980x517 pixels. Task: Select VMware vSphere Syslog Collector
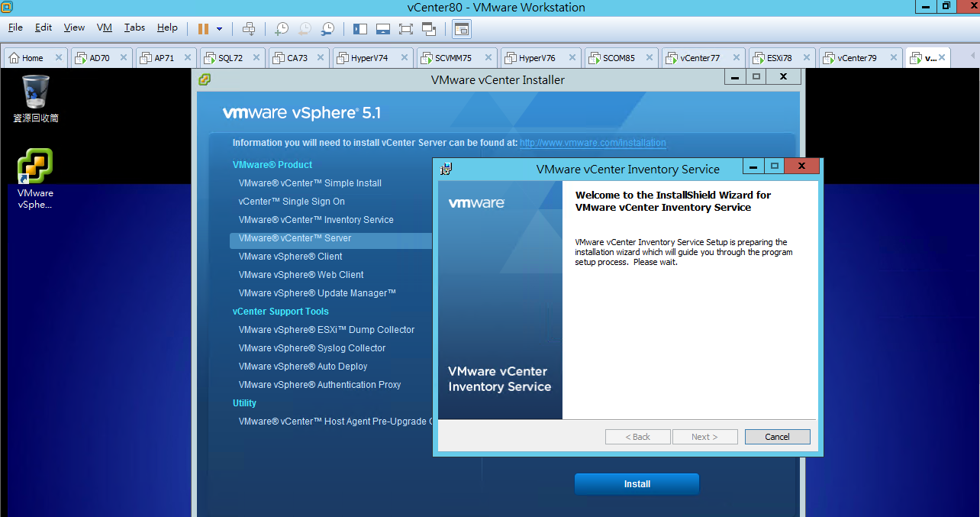tap(312, 348)
